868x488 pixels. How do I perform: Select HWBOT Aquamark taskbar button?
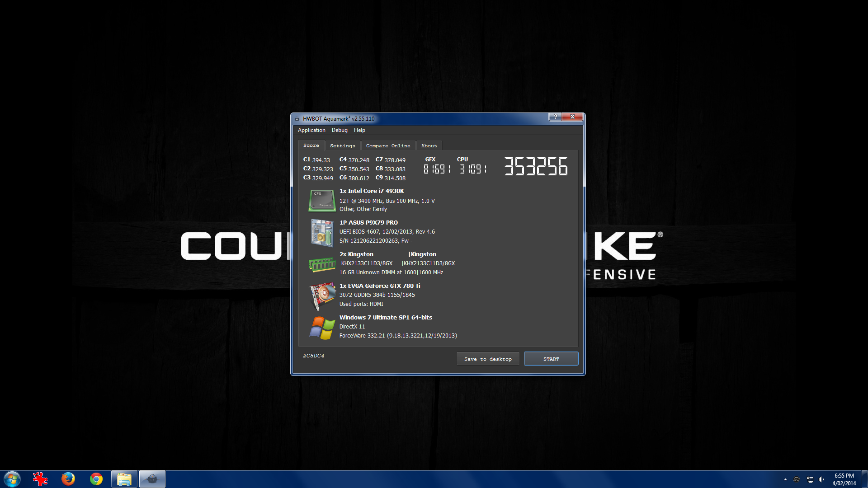coord(152,479)
